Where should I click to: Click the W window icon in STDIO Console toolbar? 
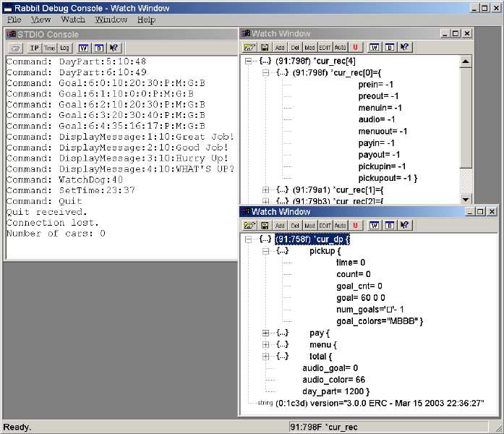coord(83,48)
